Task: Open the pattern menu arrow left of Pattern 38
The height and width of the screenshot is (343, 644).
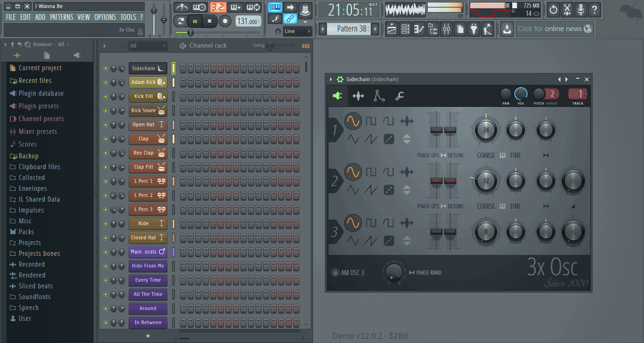Action: pos(323,29)
